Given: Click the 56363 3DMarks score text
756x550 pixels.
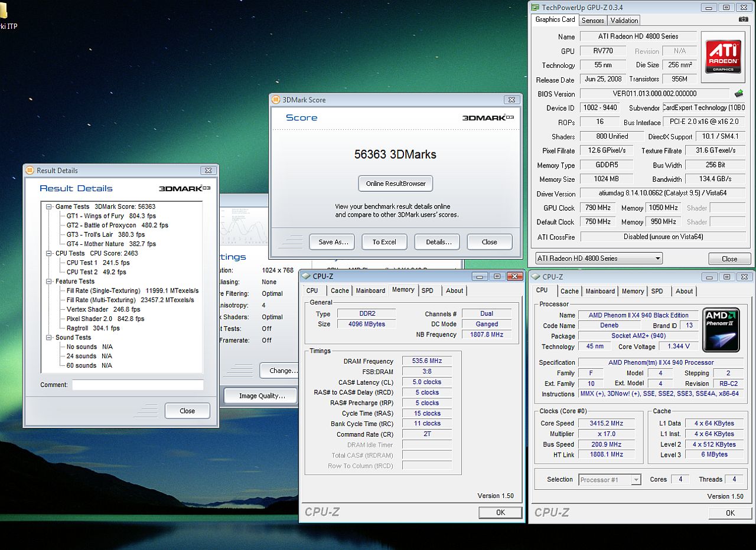Looking at the screenshot, I should click(395, 155).
